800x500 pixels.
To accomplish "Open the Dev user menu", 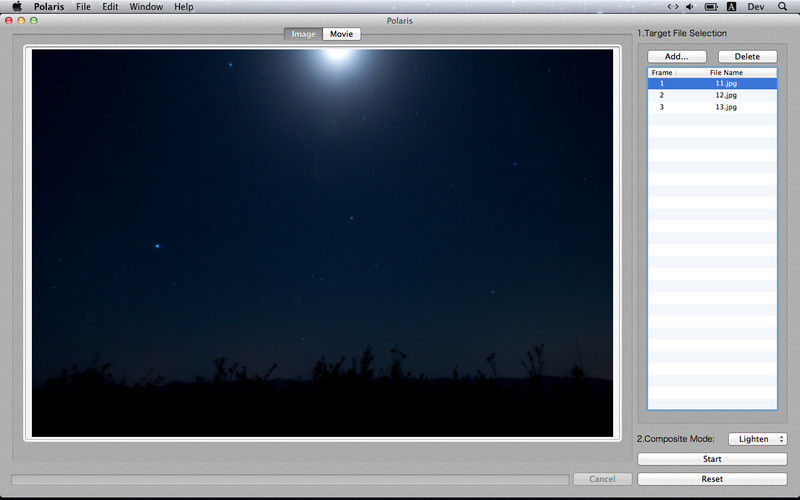I will coord(756,7).
